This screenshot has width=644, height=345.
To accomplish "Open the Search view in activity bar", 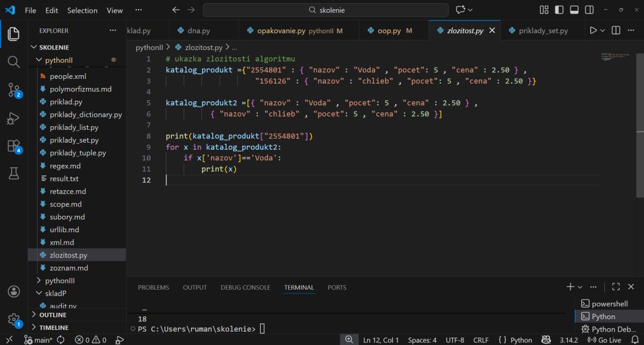I will pos(13,62).
